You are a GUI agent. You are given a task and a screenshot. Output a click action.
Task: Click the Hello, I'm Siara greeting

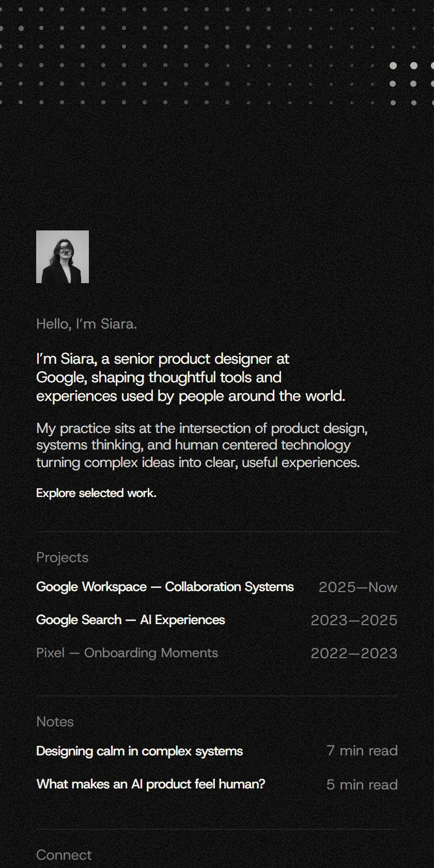[x=87, y=324]
